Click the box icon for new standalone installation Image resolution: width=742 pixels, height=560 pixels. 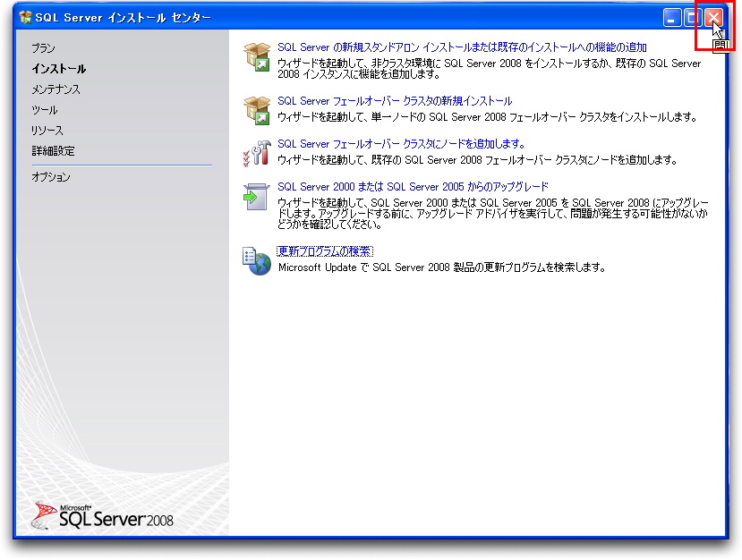click(x=257, y=55)
